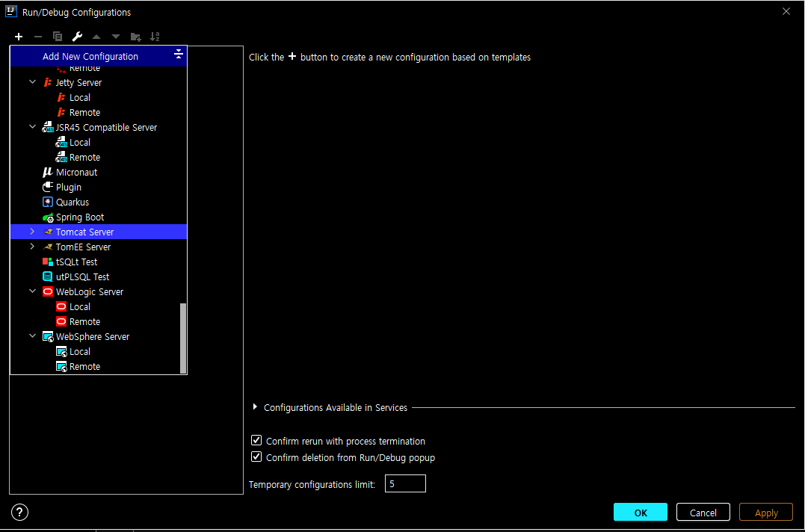The image size is (805, 532).
Task: Click the utPLSQL Test label
Action: coord(83,277)
